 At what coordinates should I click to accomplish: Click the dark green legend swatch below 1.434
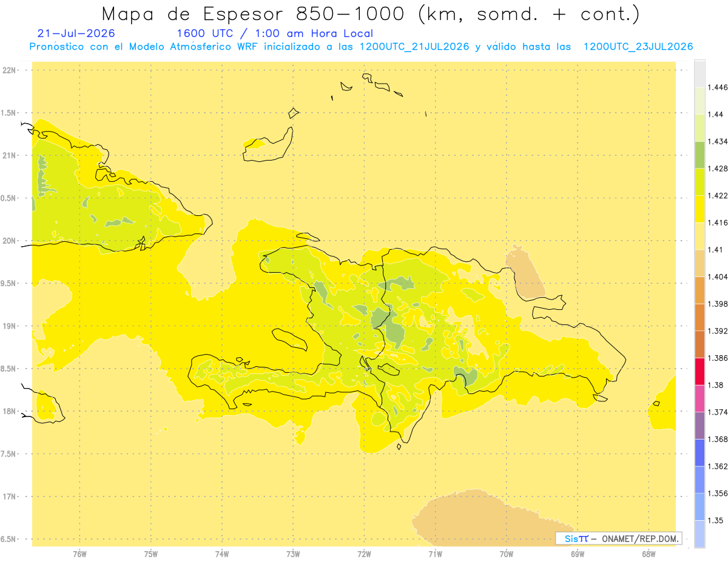tap(699, 155)
